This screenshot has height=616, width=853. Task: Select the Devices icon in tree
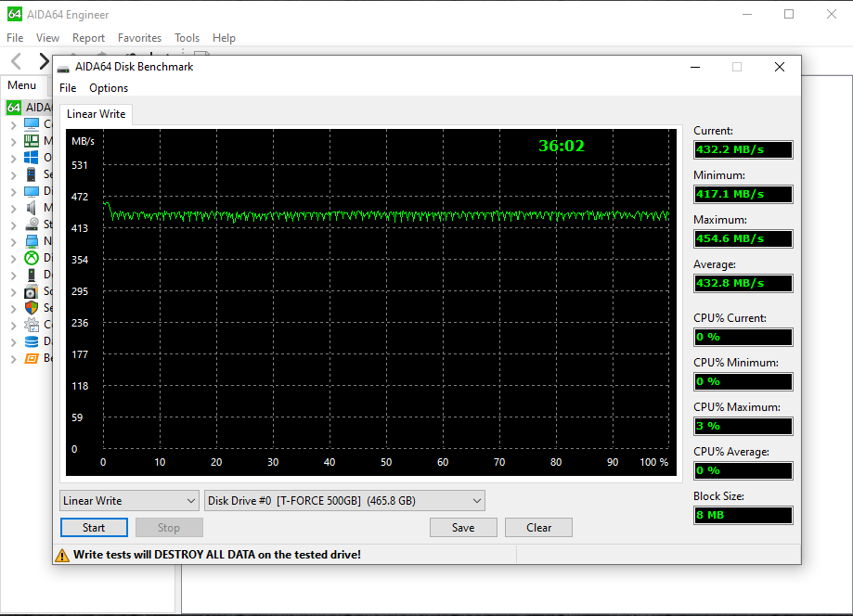click(x=32, y=275)
